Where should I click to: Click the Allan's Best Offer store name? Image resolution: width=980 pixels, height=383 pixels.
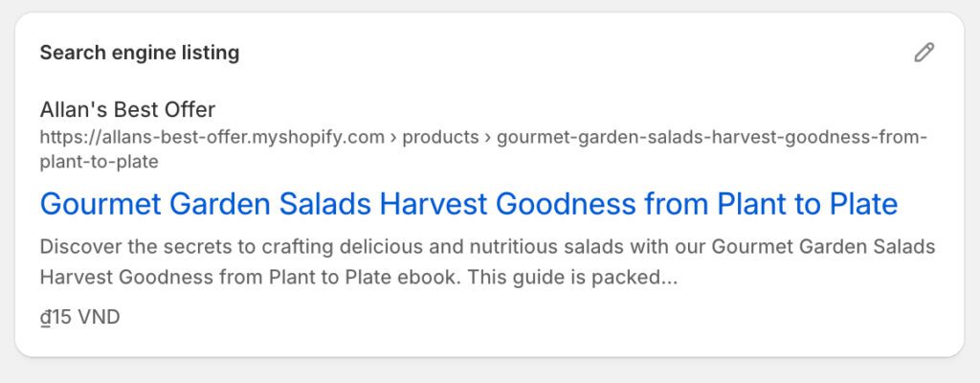point(127,109)
